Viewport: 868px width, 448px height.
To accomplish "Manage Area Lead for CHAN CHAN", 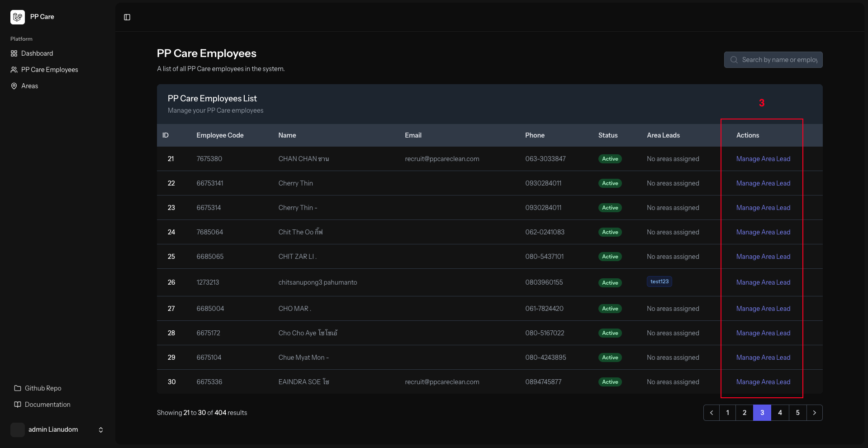I will point(763,159).
